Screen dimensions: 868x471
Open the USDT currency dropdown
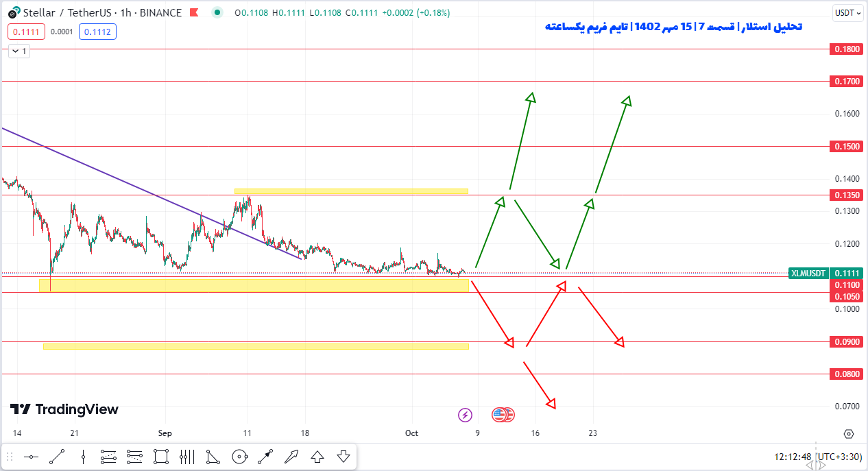(x=847, y=13)
